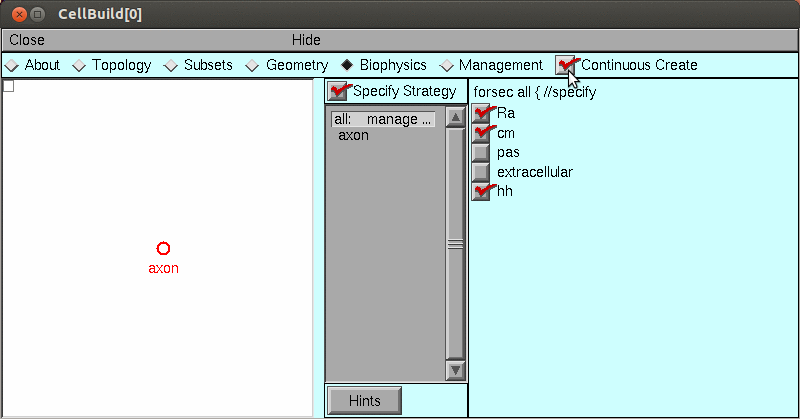Select the Subsets option

tap(172, 65)
